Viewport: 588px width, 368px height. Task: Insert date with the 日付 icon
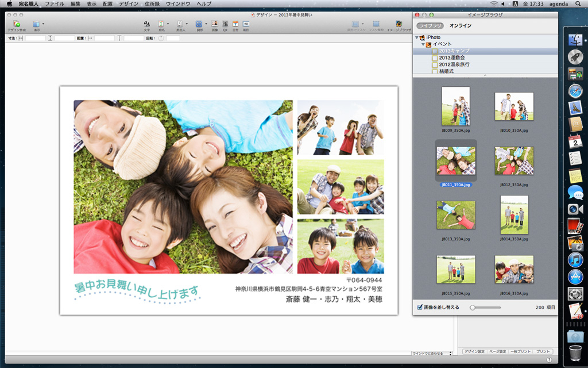(x=235, y=24)
